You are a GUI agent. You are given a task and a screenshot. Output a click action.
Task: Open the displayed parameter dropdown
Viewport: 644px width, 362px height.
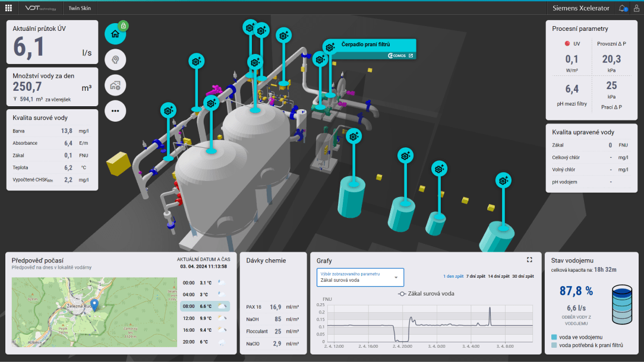360,277
